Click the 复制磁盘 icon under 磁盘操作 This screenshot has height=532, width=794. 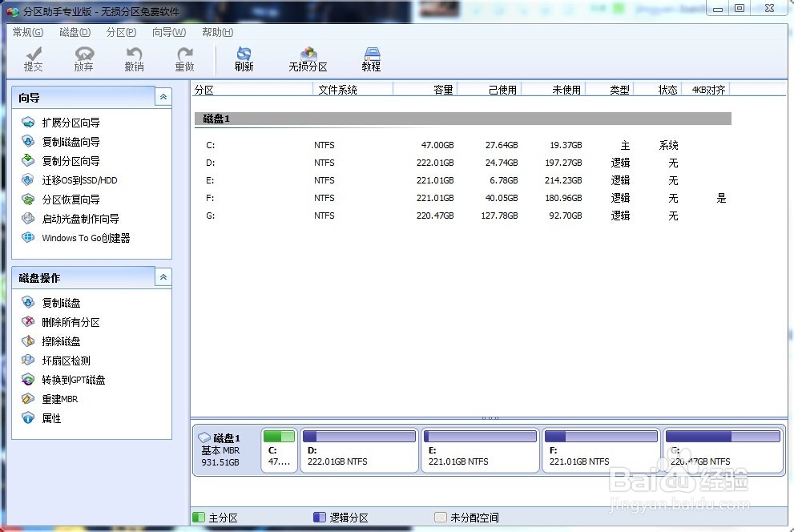[28, 303]
